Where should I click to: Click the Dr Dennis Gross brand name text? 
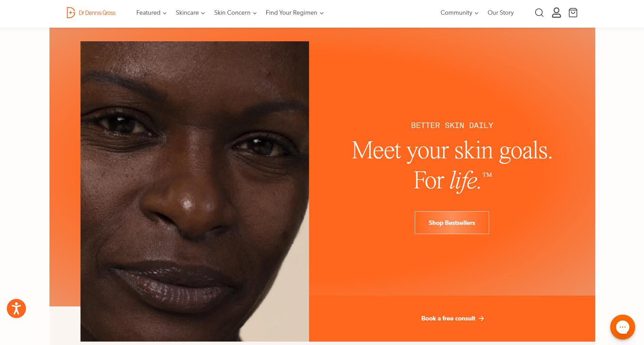coord(97,13)
